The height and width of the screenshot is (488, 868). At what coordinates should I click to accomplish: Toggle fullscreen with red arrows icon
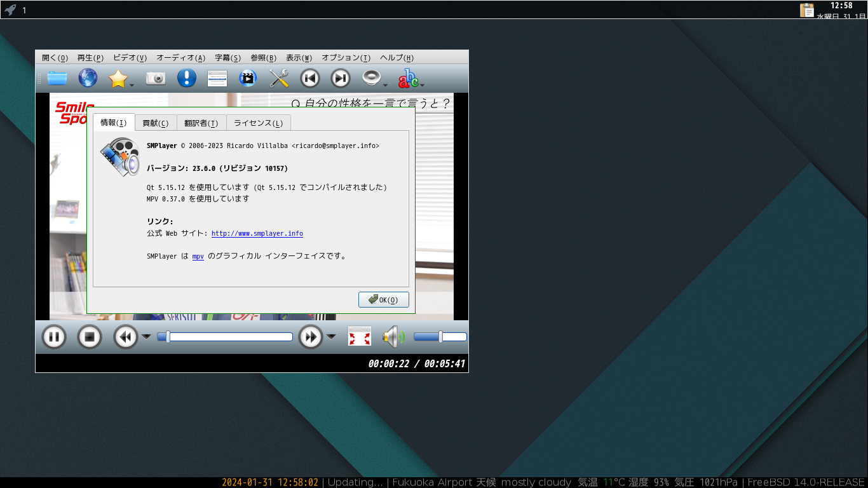[x=360, y=337]
